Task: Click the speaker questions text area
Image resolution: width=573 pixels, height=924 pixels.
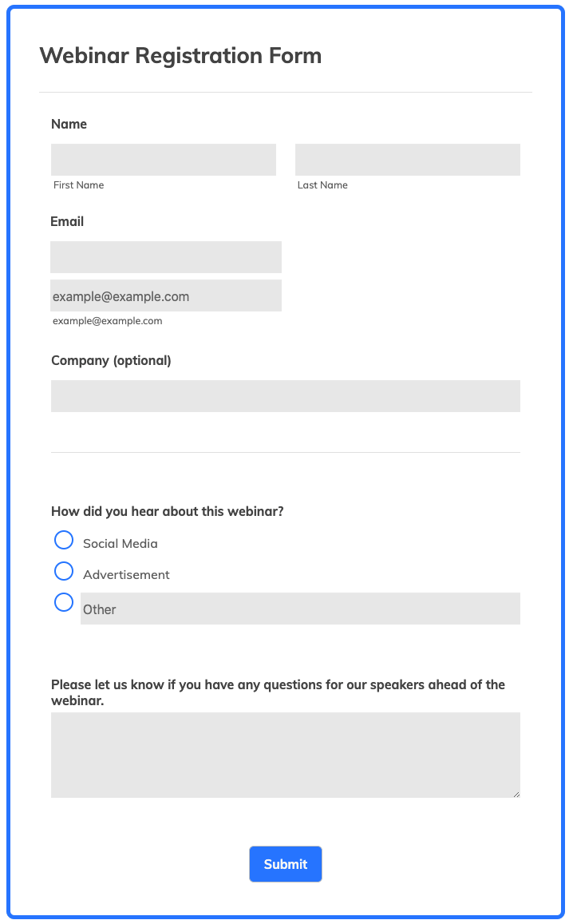Action: 285,755
